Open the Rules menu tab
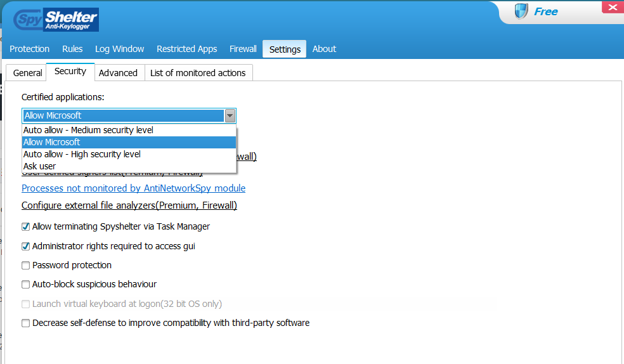The height and width of the screenshot is (364, 624). (72, 49)
